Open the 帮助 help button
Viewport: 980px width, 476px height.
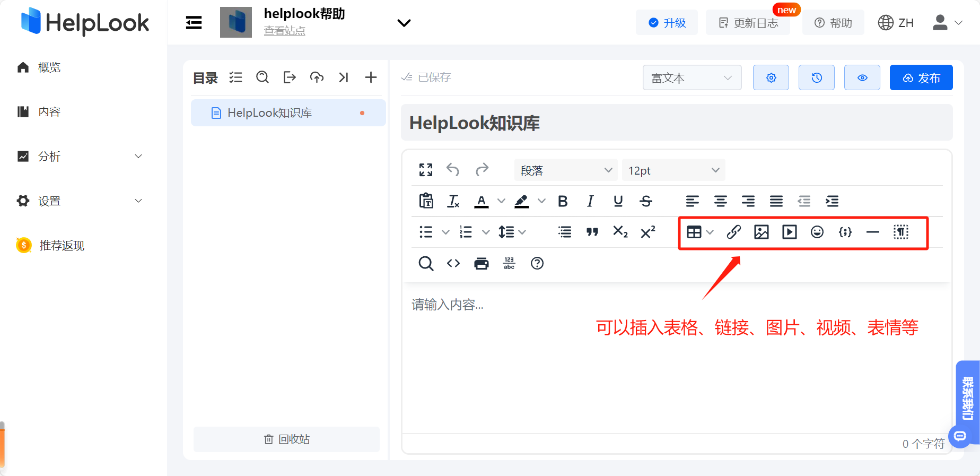(833, 22)
